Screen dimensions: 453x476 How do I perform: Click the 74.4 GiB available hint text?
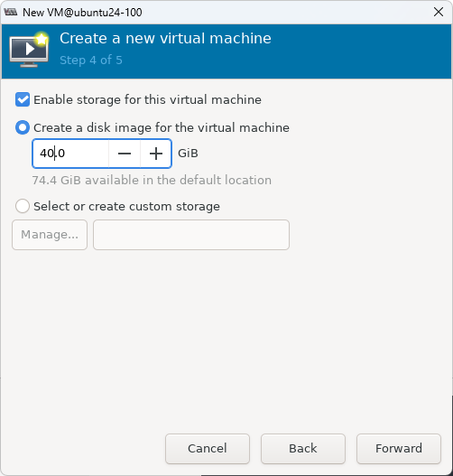(152, 180)
